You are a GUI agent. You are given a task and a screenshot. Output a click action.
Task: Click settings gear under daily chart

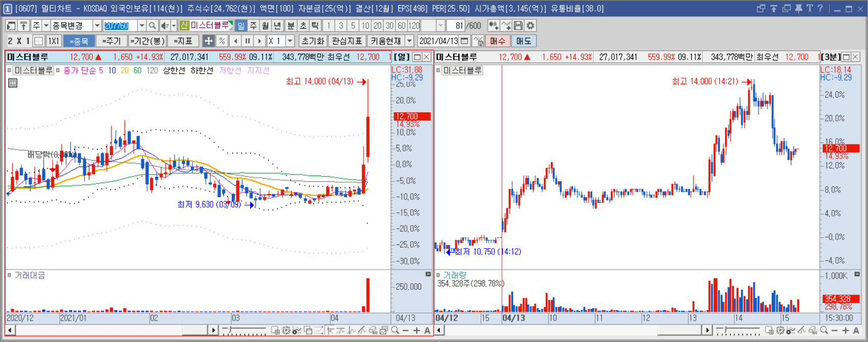(x=286, y=330)
